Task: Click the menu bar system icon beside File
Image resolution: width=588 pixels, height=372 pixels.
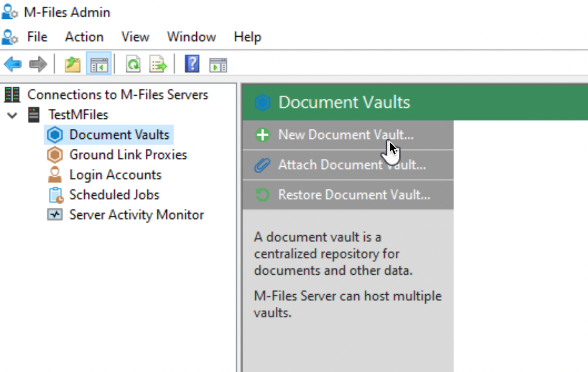Action: point(10,37)
